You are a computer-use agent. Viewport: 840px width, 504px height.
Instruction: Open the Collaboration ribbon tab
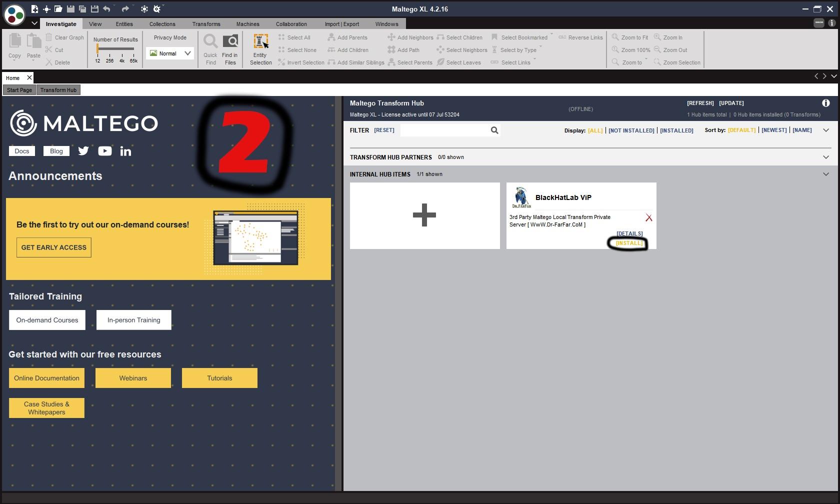point(291,24)
